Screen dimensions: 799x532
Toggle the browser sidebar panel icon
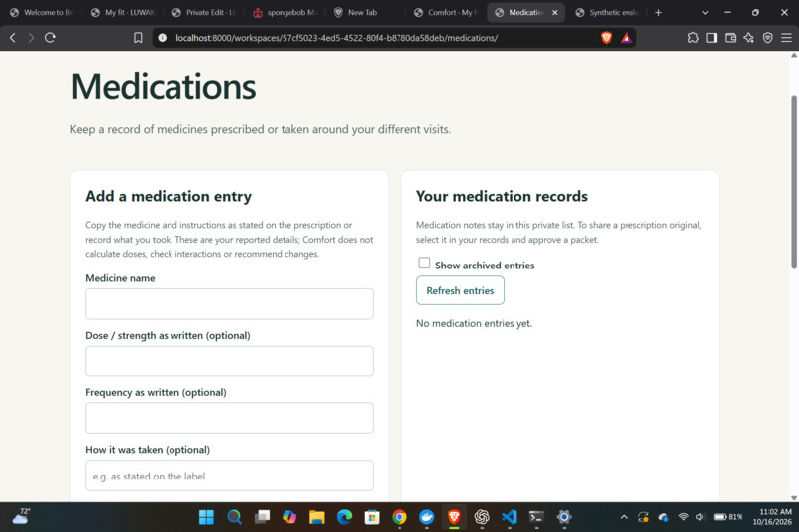tap(712, 38)
